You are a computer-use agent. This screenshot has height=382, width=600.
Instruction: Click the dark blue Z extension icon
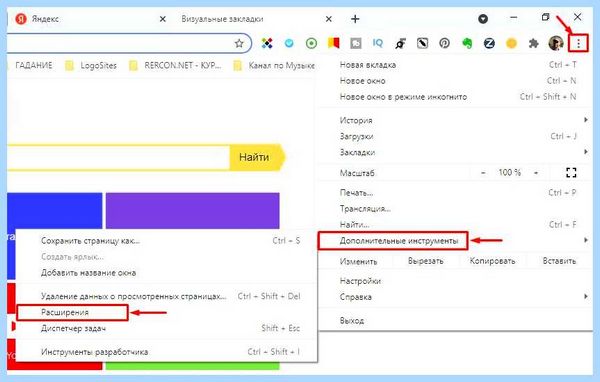click(489, 44)
